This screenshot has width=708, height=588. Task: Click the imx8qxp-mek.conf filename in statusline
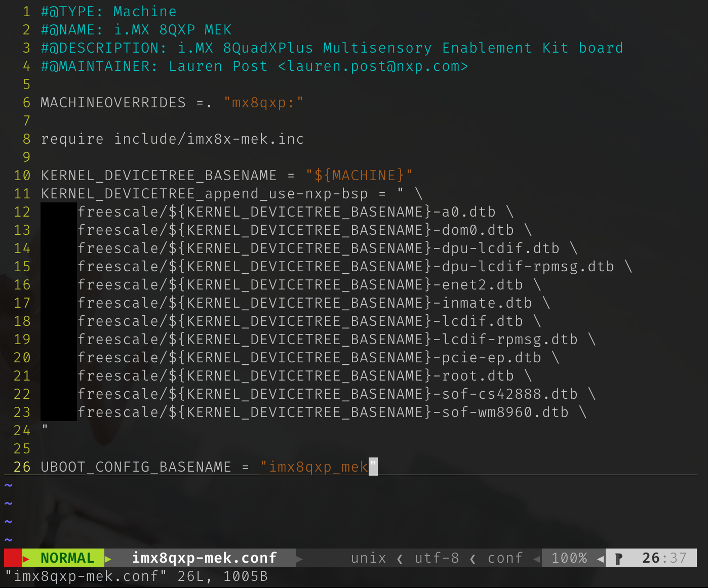[204, 558]
